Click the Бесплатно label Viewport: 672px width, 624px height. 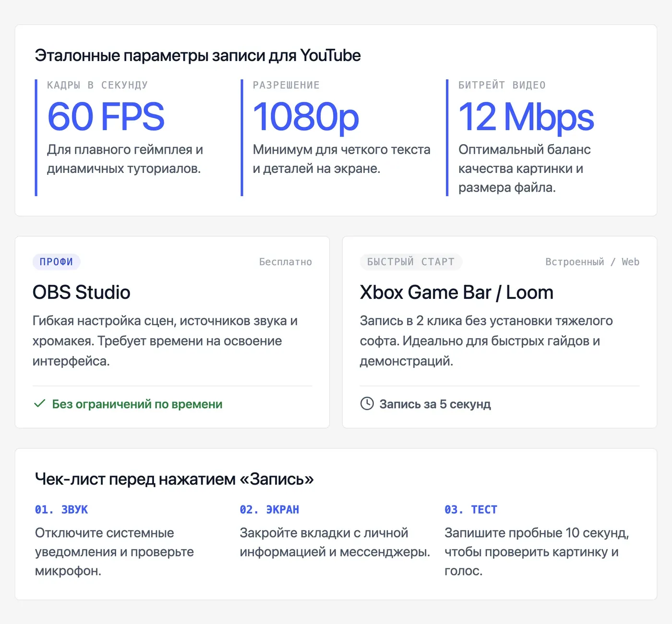pyautogui.click(x=286, y=262)
